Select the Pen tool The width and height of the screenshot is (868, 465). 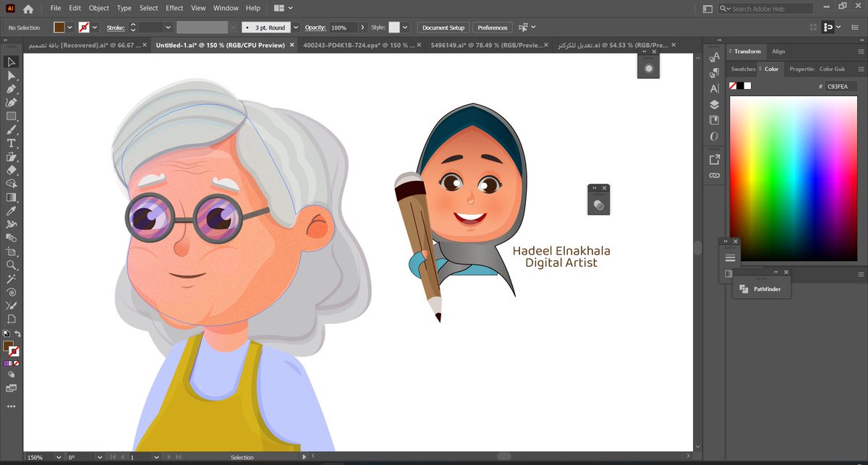point(11,90)
